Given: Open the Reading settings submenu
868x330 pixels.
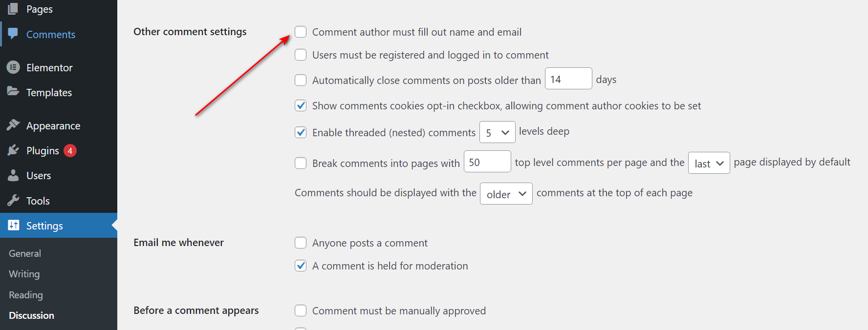Looking at the screenshot, I should (x=26, y=295).
